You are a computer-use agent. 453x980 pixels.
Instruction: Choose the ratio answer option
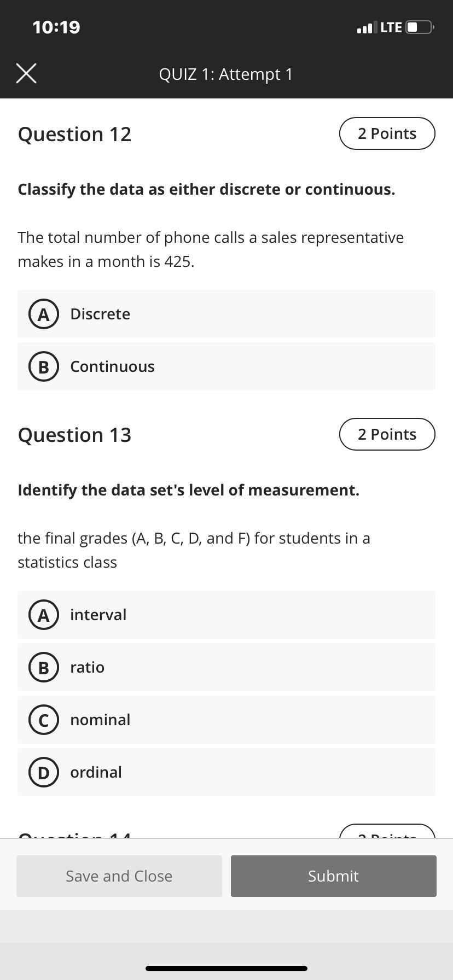click(226, 667)
